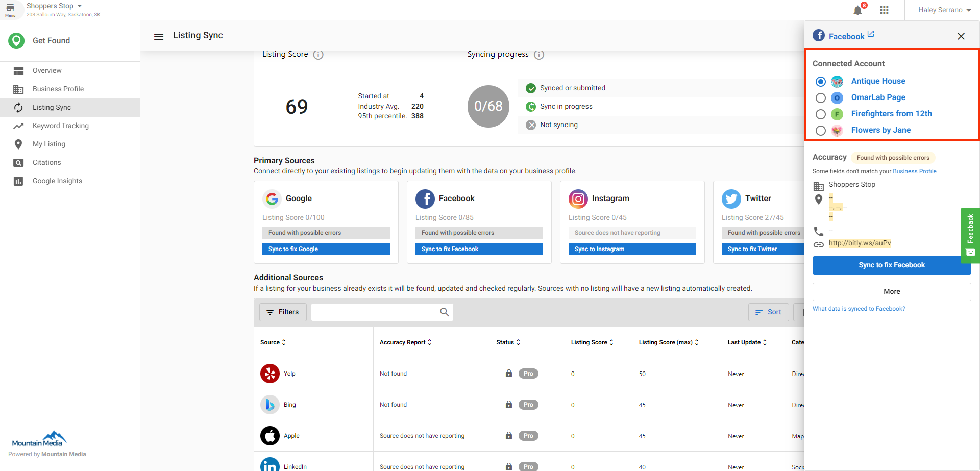The width and height of the screenshot is (980, 471).
Task: Click Sync to fix Facebook panel button
Action: click(x=892, y=265)
